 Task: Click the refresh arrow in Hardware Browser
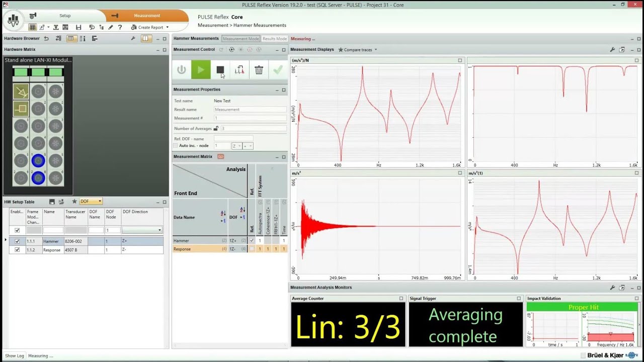tap(46, 38)
